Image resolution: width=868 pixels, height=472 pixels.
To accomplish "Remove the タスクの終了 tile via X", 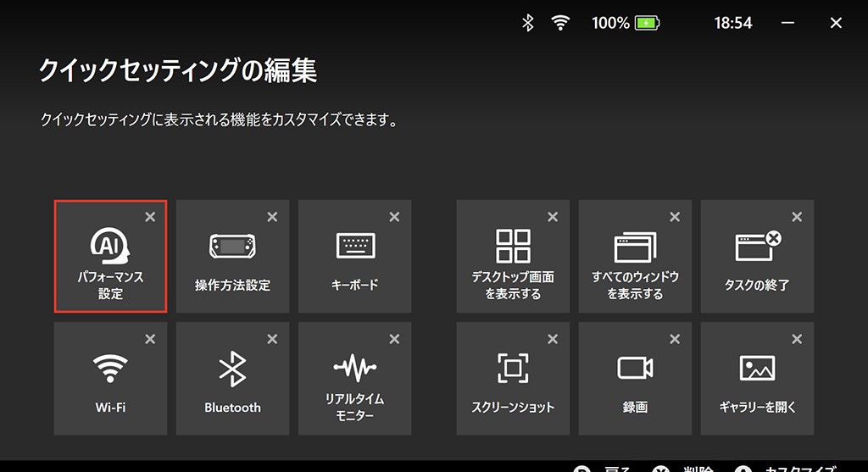I will [797, 217].
